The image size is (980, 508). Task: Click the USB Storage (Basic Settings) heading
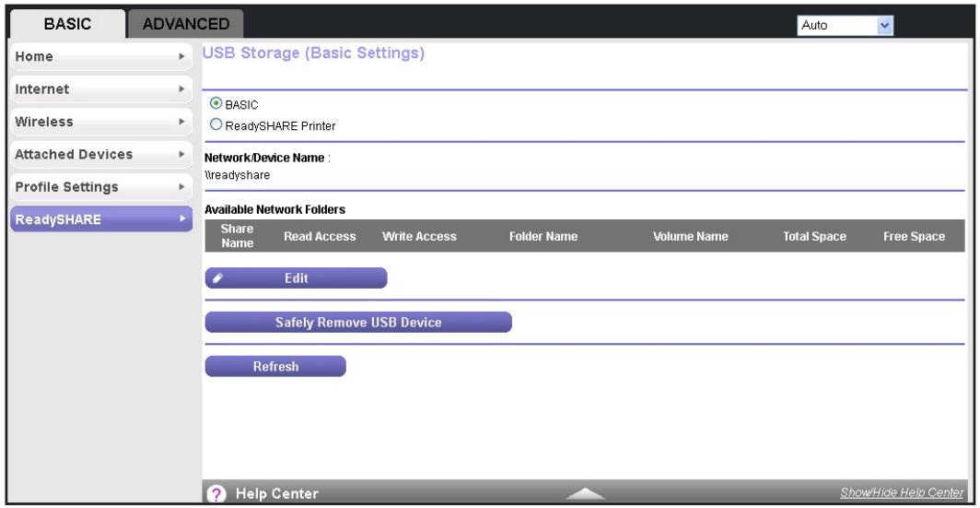313,53
